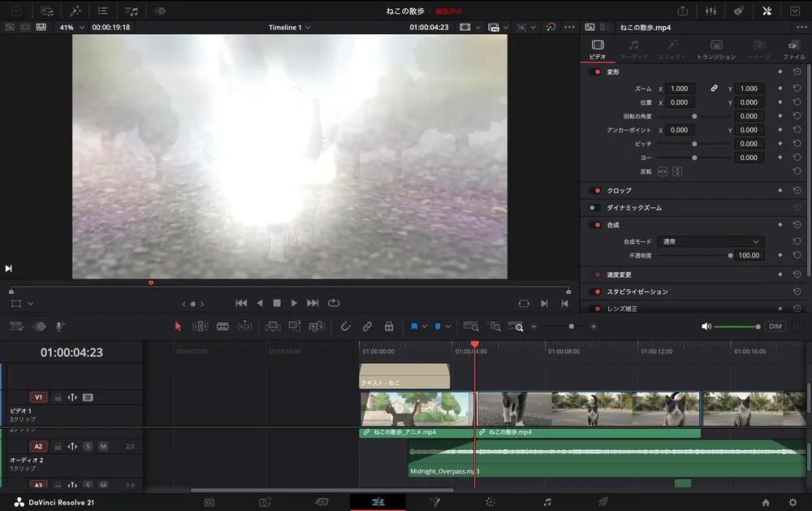812x511 pixels.
Task: Open the Sound Library music-list icon
Action: click(x=132, y=11)
